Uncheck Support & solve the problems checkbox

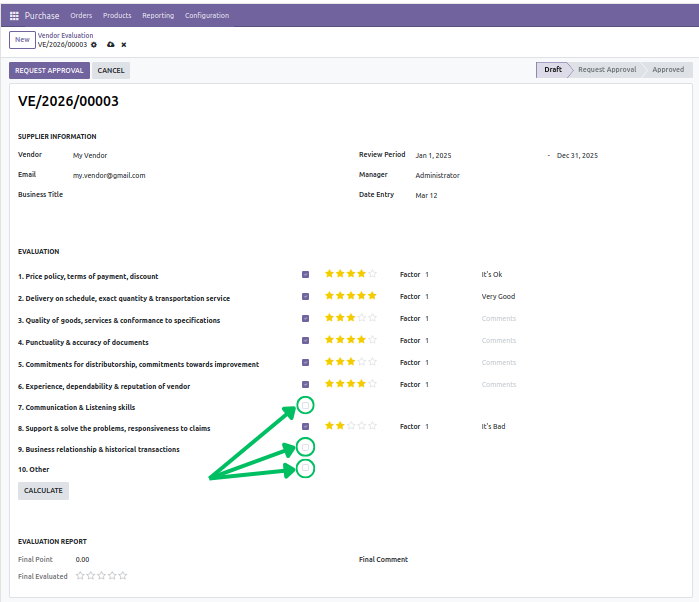tap(305, 427)
